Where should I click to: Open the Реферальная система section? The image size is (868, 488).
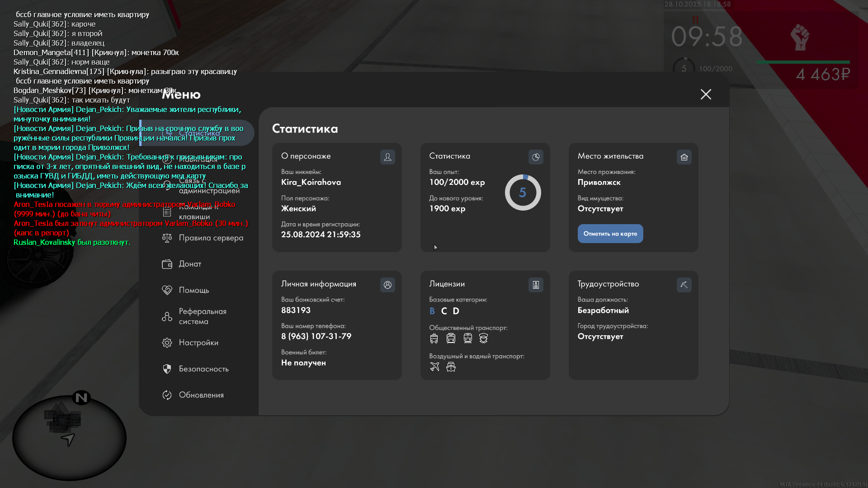(x=202, y=317)
